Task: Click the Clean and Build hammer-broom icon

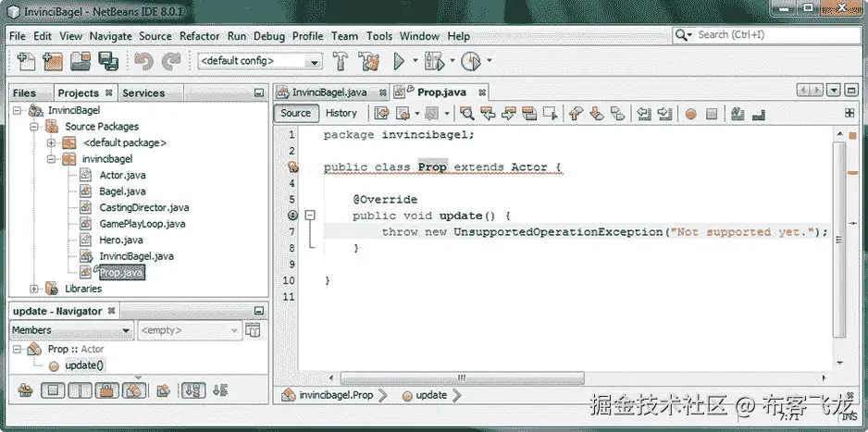Action: pyautogui.click(x=368, y=61)
